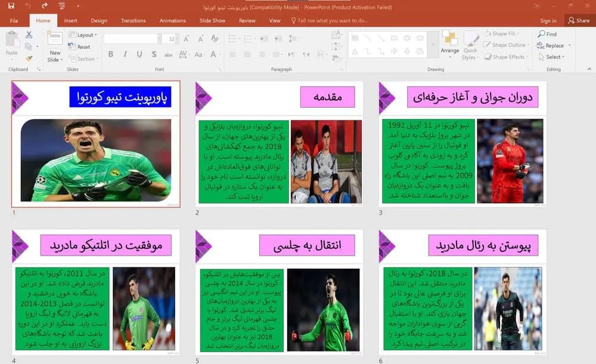Image resolution: width=596 pixels, height=364 pixels.
Task: Open the Font dialog box launcher
Action: pos(220,69)
